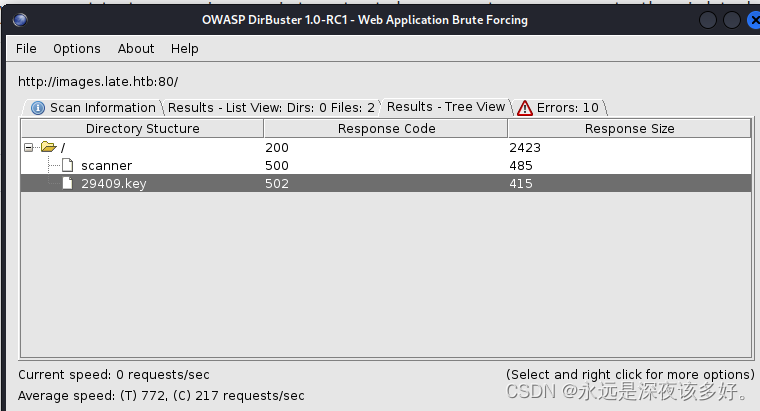Click response code 500 for scanner
The height and width of the screenshot is (411, 760).
(277, 166)
